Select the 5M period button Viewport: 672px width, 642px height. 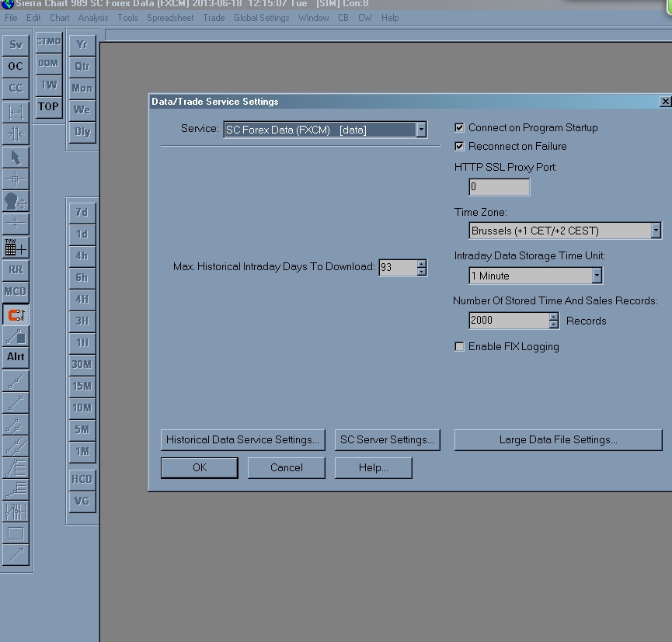point(82,430)
